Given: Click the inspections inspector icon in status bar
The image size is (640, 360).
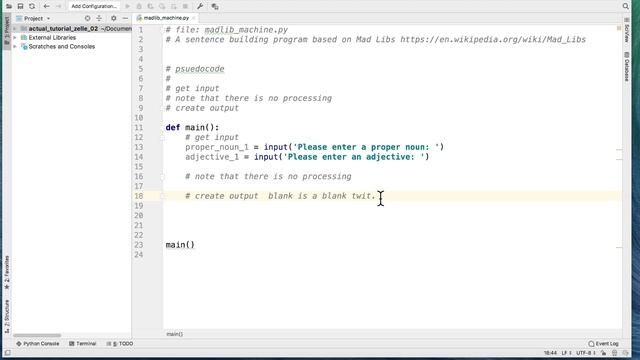Looking at the screenshot, I should point(615,353).
